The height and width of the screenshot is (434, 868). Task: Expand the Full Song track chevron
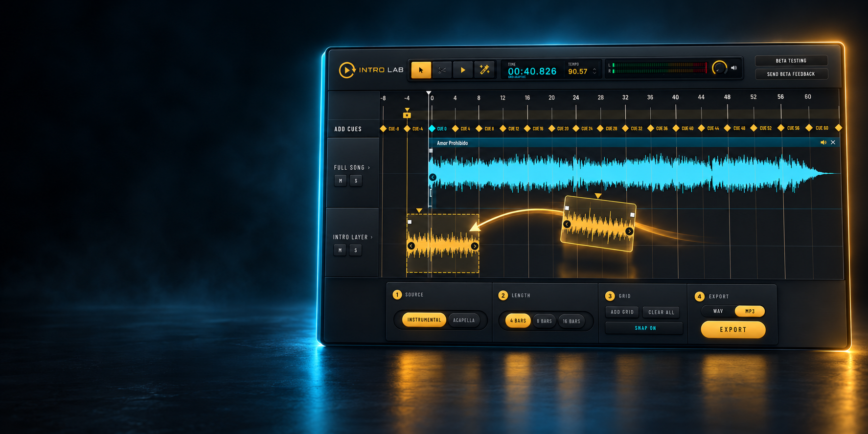click(369, 167)
